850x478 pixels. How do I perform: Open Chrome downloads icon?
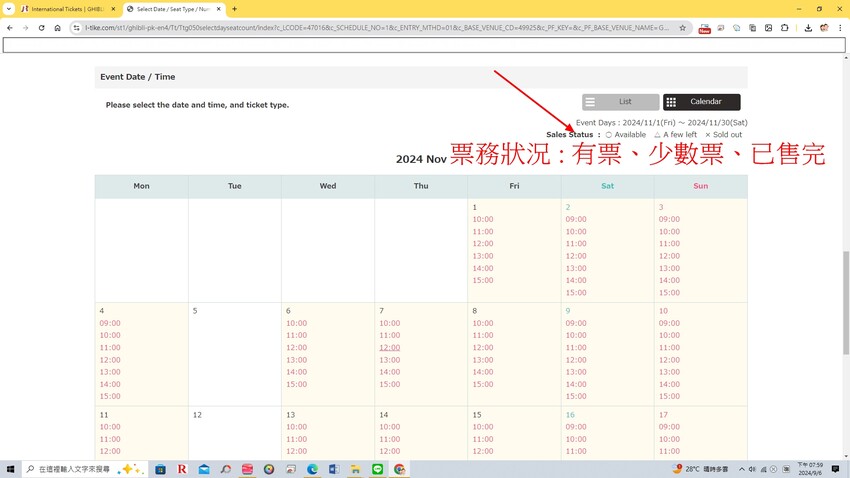pos(808,28)
